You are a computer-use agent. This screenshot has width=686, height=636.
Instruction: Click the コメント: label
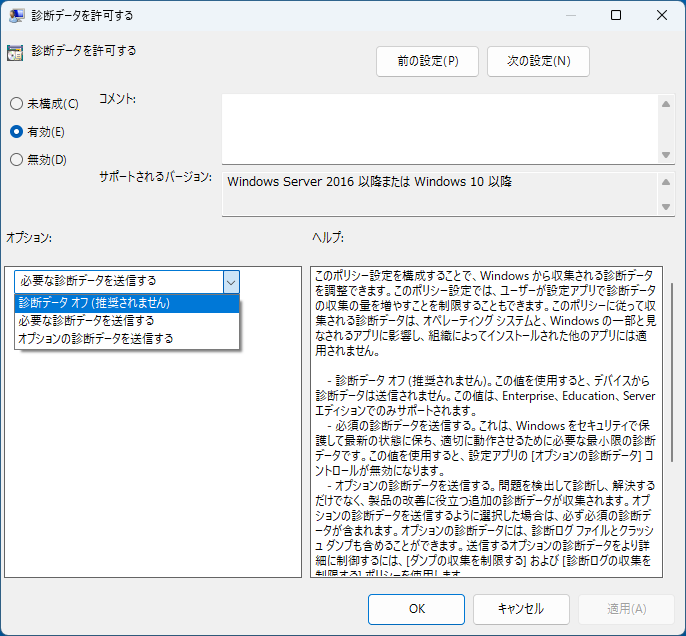(117, 99)
